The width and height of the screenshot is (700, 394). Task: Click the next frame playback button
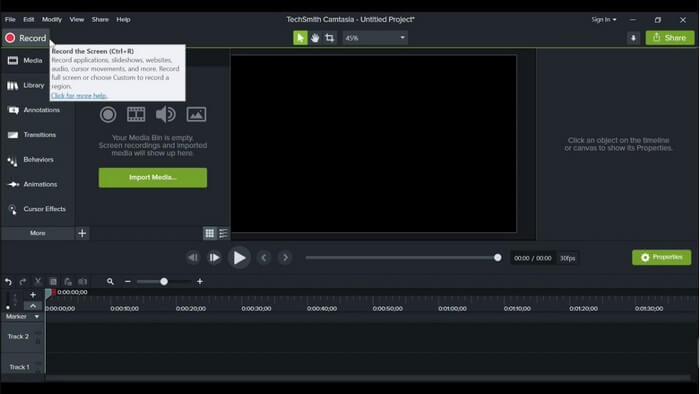pos(214,257)
